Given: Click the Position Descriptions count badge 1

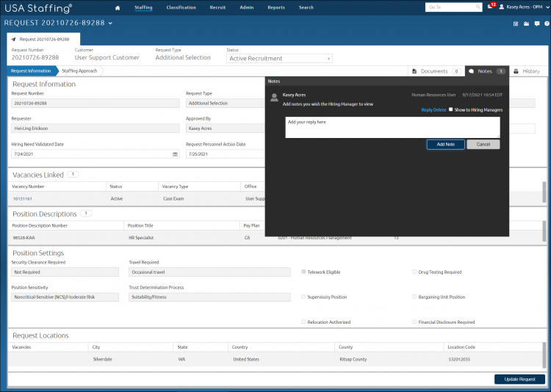Looking at the screenshot, I should (x=86, y=213).
